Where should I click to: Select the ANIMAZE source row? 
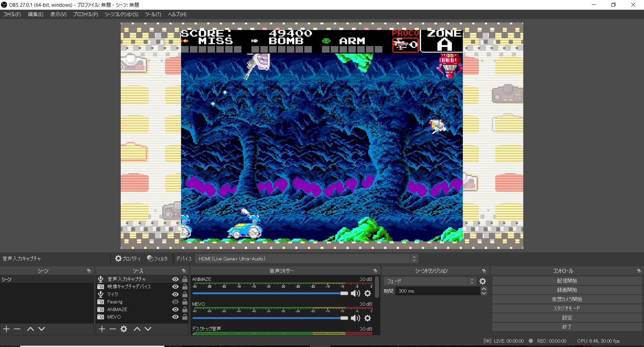coord(142,309)
